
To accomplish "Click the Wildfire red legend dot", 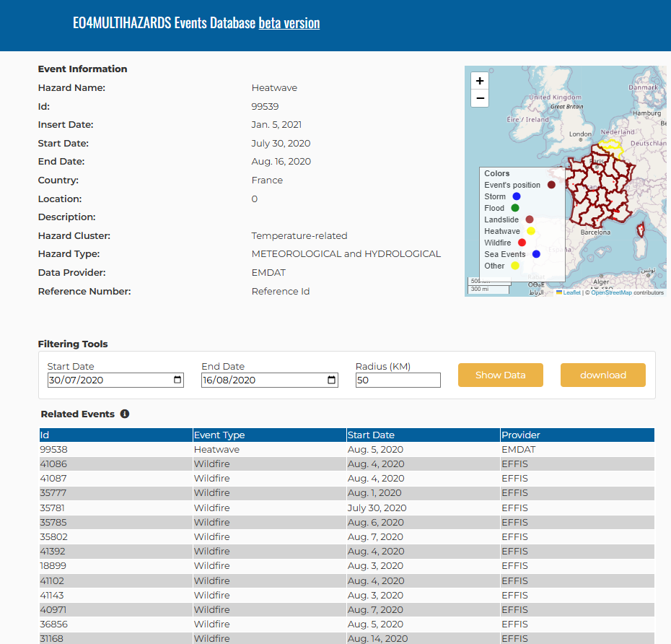I will (x=522, y=243).
